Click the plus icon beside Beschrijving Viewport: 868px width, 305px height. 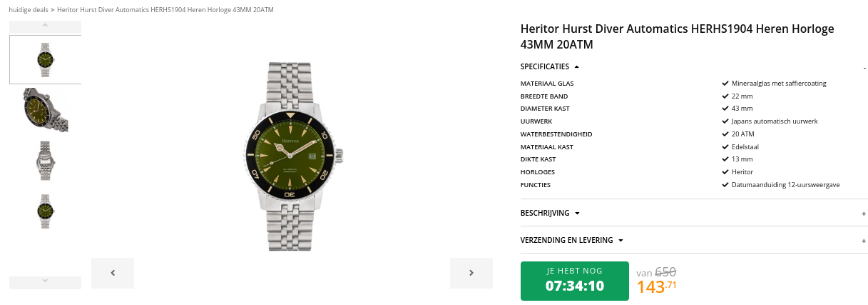[864, 214]
